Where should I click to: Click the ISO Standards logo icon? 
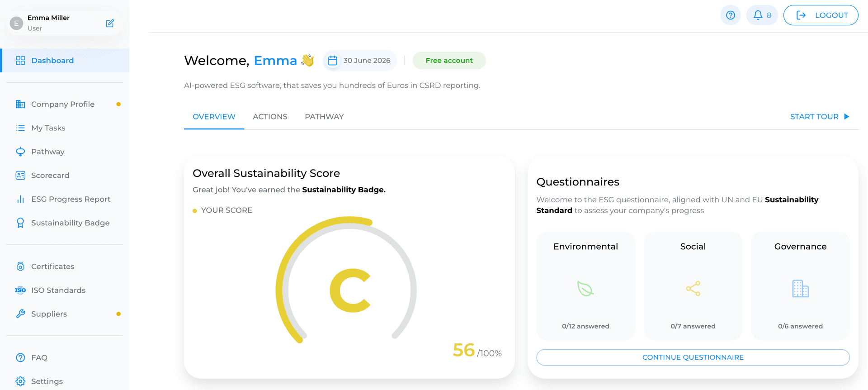click(x=20, y=290)
